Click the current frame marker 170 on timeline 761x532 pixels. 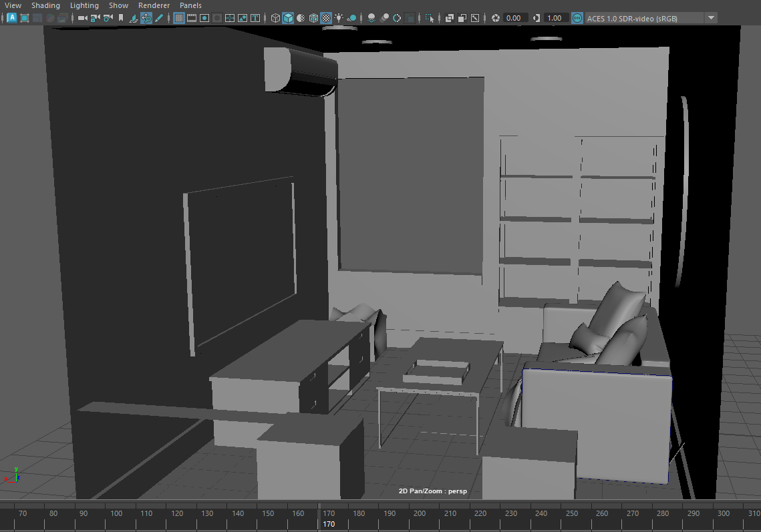tap(329, 524)
